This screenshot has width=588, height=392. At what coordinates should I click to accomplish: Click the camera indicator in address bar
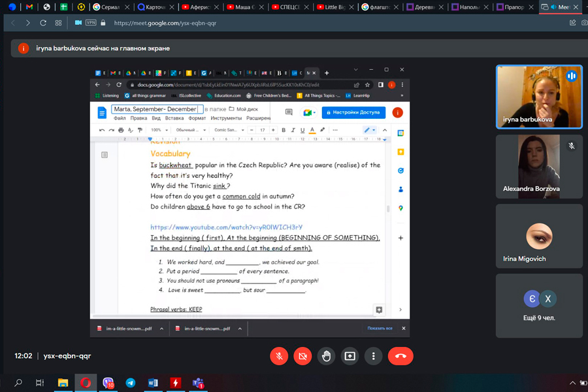pos(78,22)
